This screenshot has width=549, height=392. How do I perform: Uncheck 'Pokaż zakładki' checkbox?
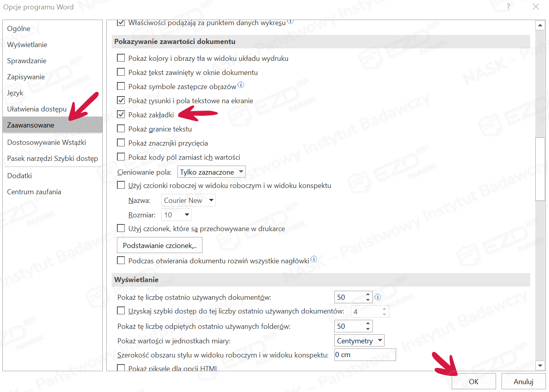tap(121, 115)
